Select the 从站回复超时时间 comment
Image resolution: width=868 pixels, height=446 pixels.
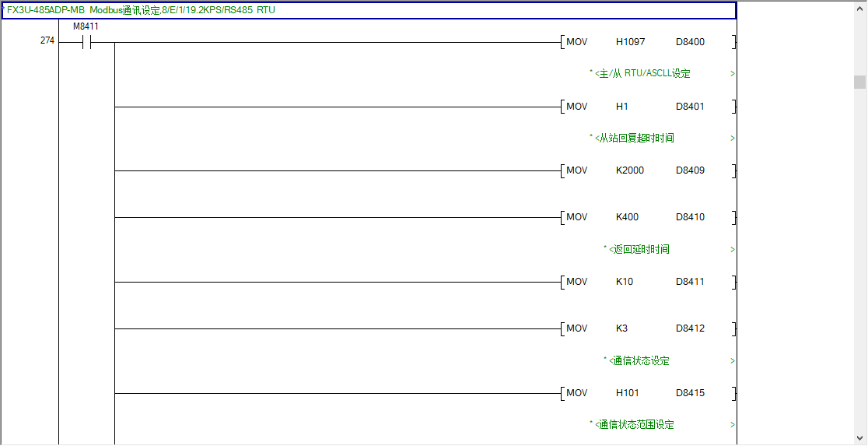pyautogui.click(x=636, y=139)
